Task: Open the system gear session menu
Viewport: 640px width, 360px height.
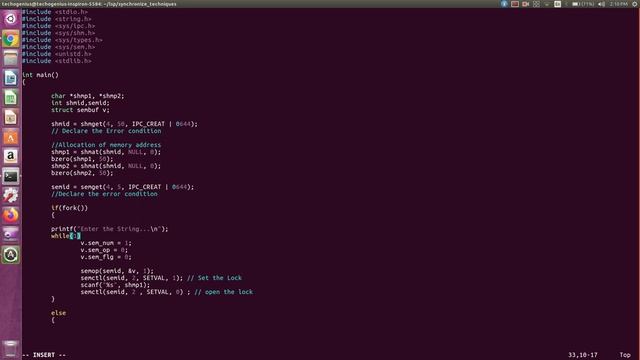Action: click(x=635, y=4)
